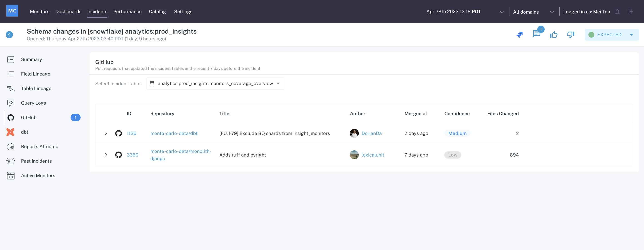The height and width of the screenshot is (250, 644).
Task: Open monte-carlo-data/monolith-django repository link
Action: pos(181,155)
